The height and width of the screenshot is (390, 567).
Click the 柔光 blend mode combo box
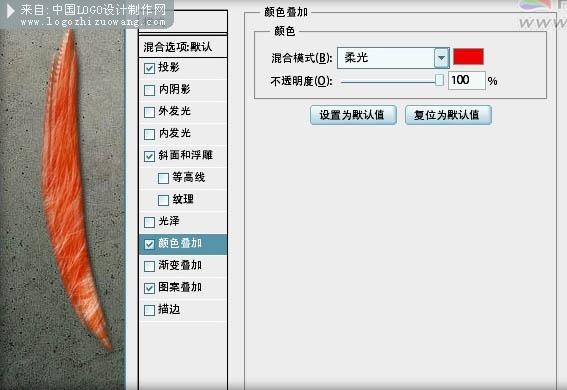[393, 58]
